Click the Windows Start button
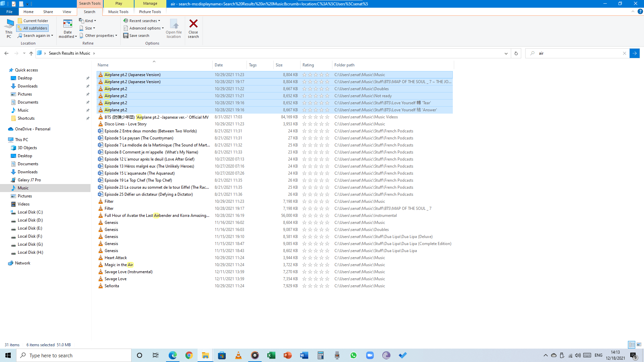 pyautogui.click(x=8, y=355)
